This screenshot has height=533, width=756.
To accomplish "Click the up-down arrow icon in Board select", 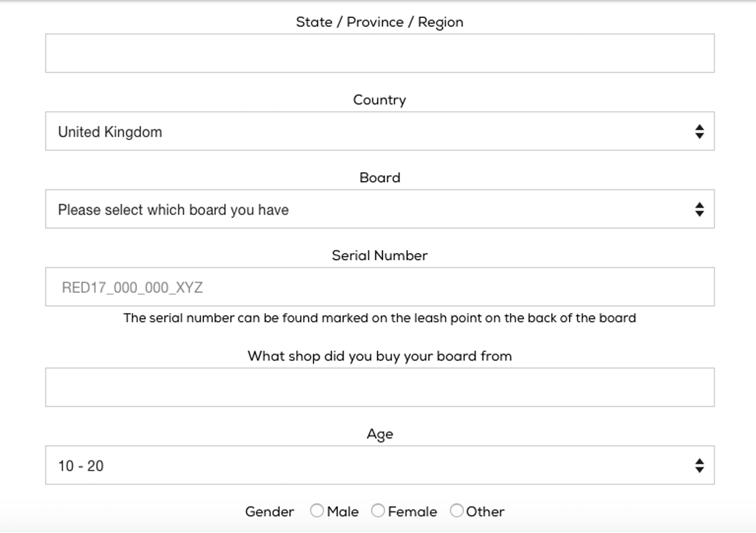I will pyautogui.click(x=699, y=209).
